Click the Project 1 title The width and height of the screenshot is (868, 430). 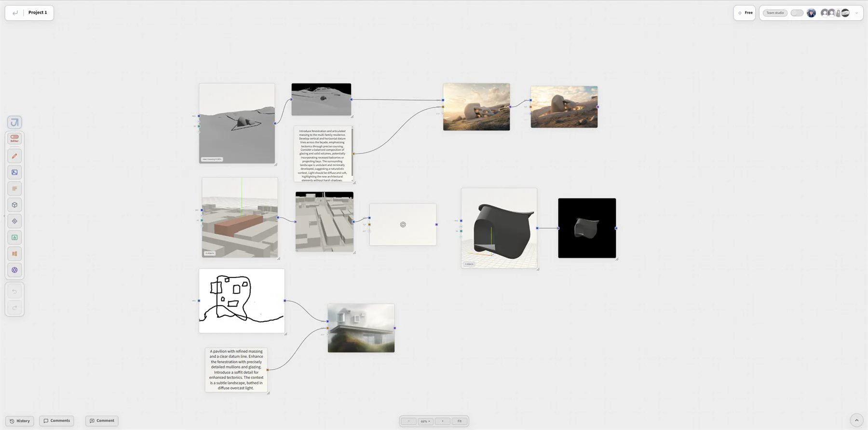38,13
